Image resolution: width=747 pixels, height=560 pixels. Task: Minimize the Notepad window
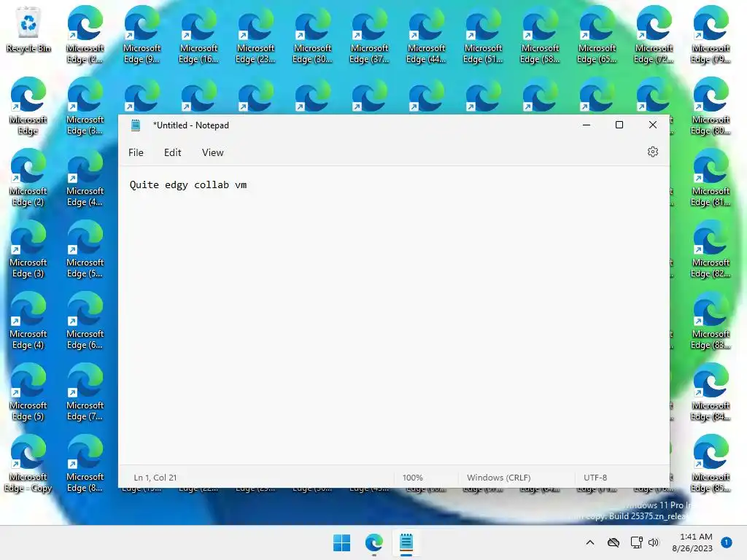(587, 125)
